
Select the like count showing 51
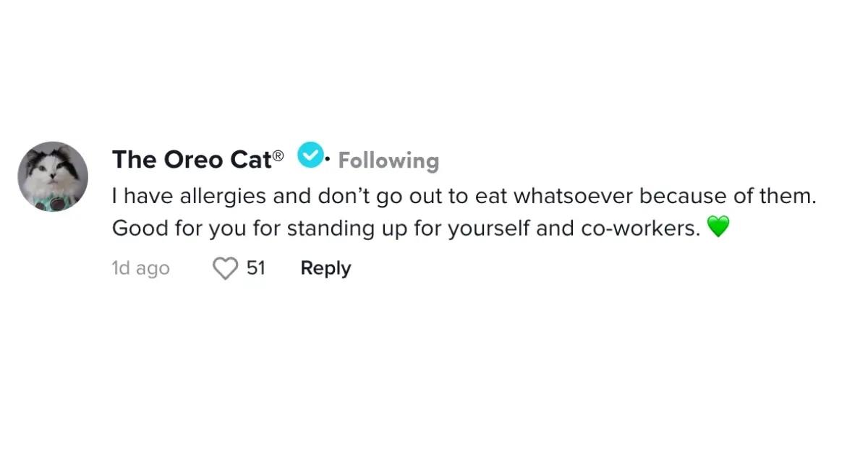coord(255,267)
